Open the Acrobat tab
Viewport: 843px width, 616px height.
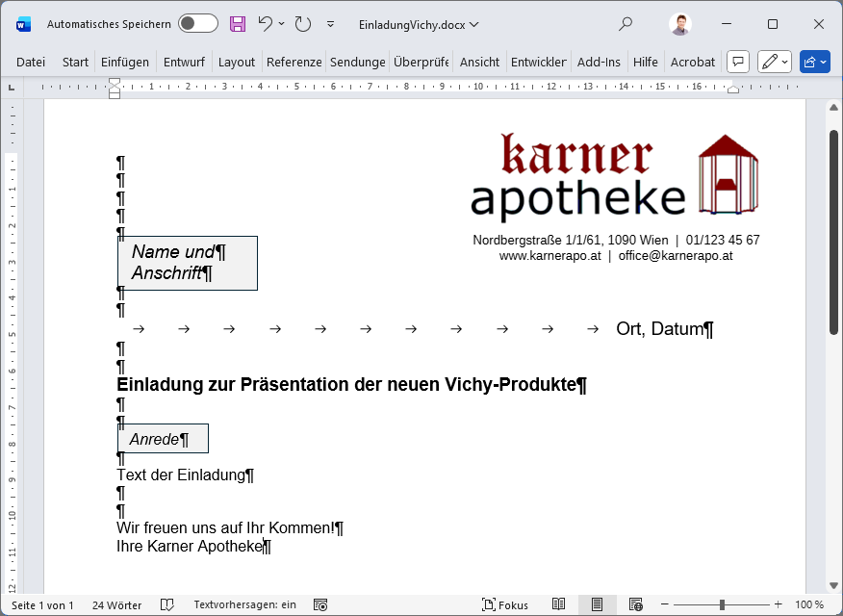[693, 63]
